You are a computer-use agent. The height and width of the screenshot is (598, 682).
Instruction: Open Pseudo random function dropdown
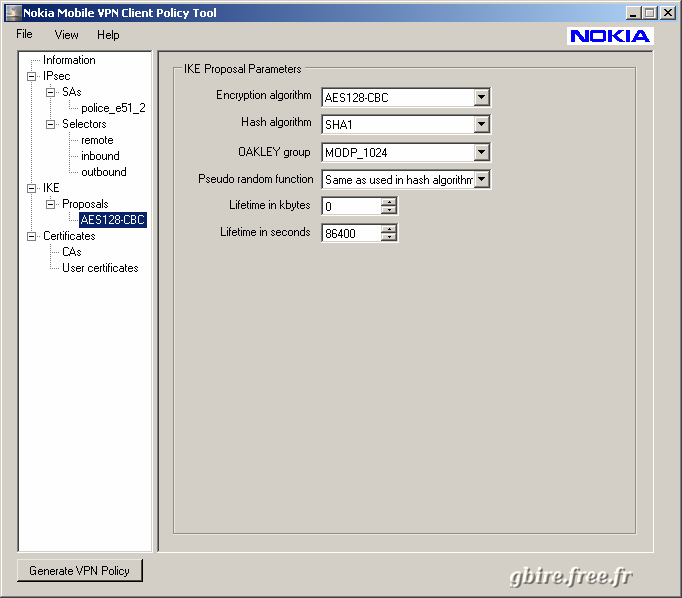coord(481,179)
